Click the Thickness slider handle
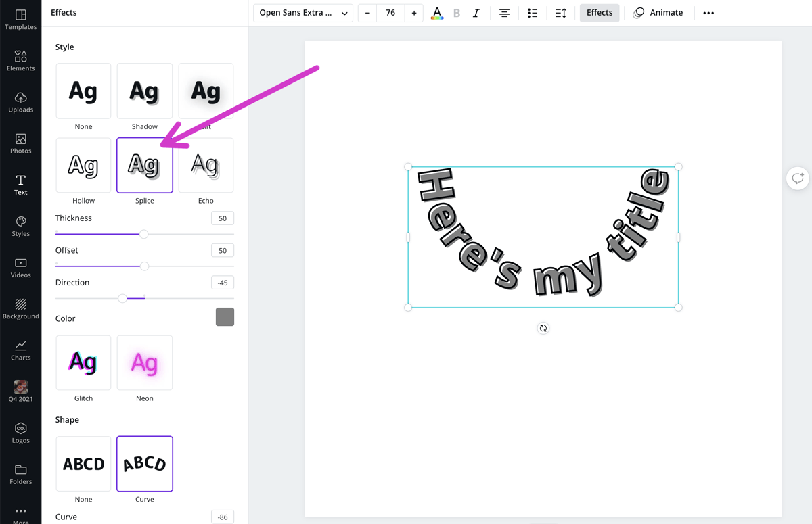 [144, 234]
